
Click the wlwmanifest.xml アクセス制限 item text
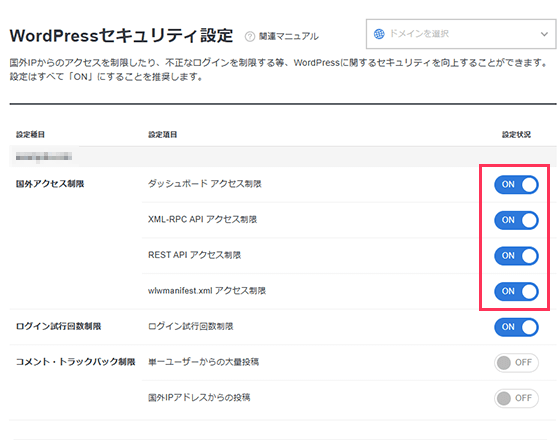coord(207,291)
